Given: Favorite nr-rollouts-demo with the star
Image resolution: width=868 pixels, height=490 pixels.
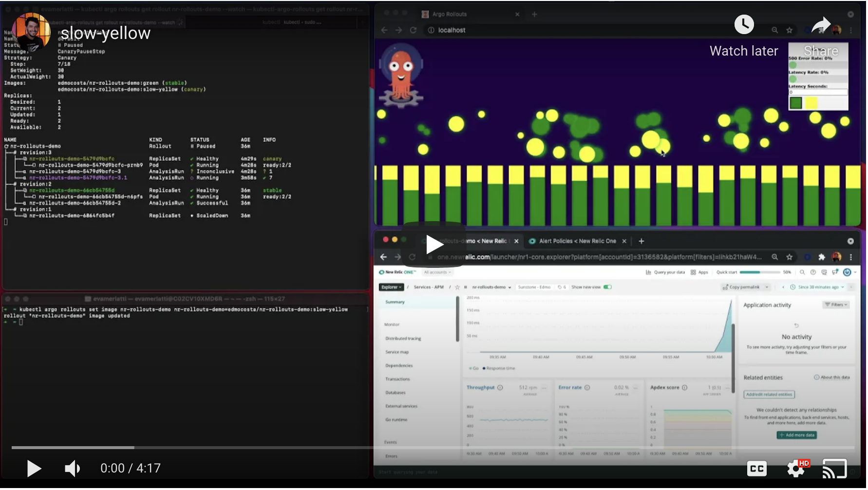Looking at the screenshot, I should [457, 287].
